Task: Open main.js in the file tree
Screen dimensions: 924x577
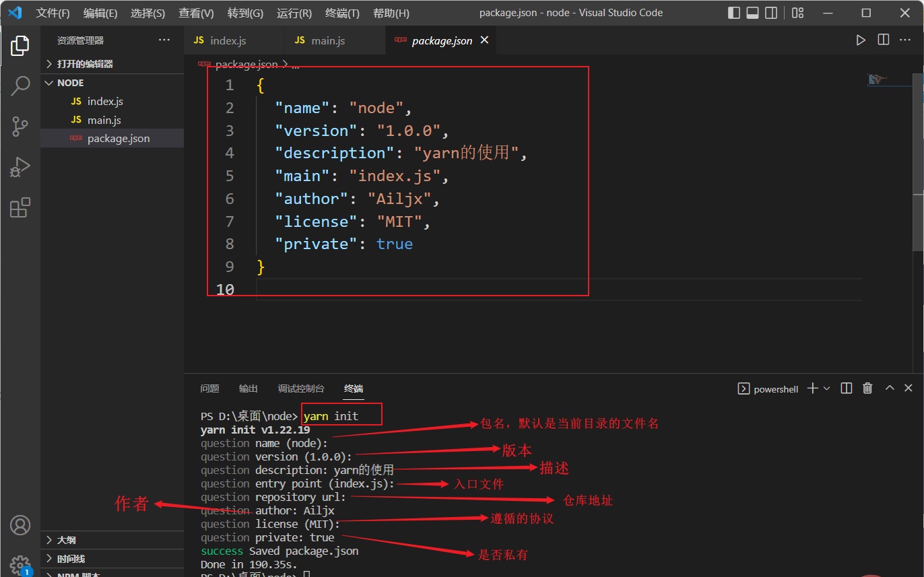Action: click(x=112, y=120)
